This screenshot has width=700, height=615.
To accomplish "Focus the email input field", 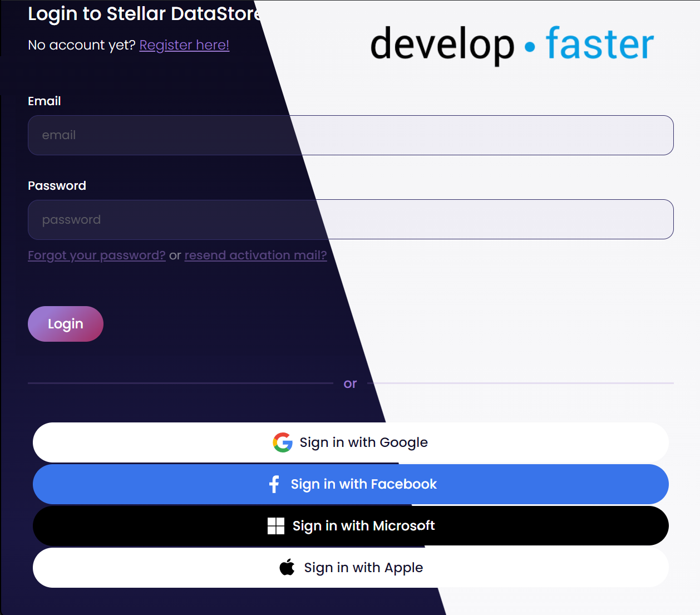I will (351, 135).
